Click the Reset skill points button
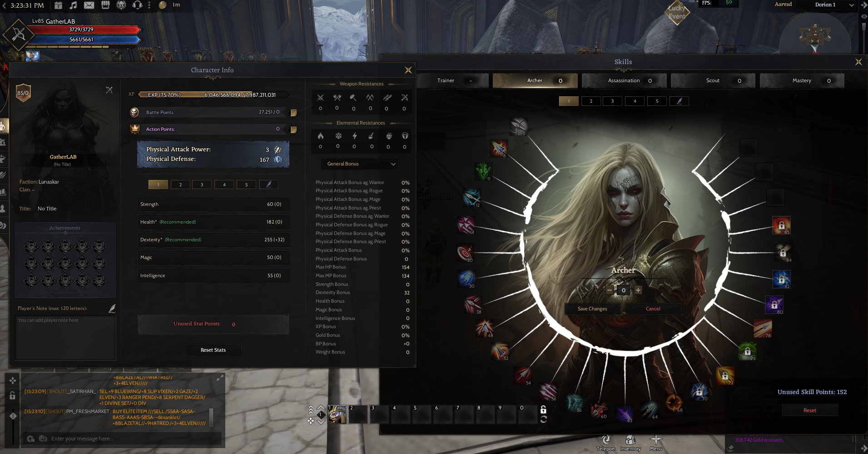Screen dimensions: 868x454 (810, 410)
